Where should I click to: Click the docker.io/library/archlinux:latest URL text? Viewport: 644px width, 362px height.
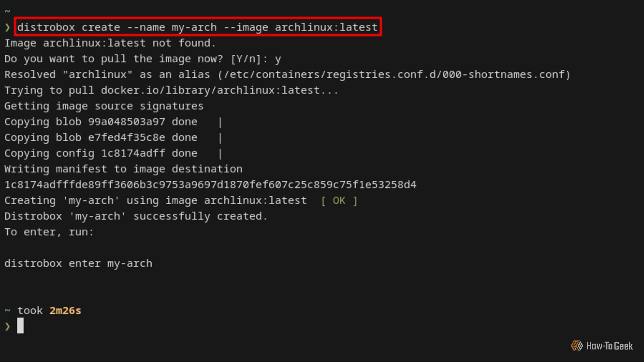pos(210,90)
